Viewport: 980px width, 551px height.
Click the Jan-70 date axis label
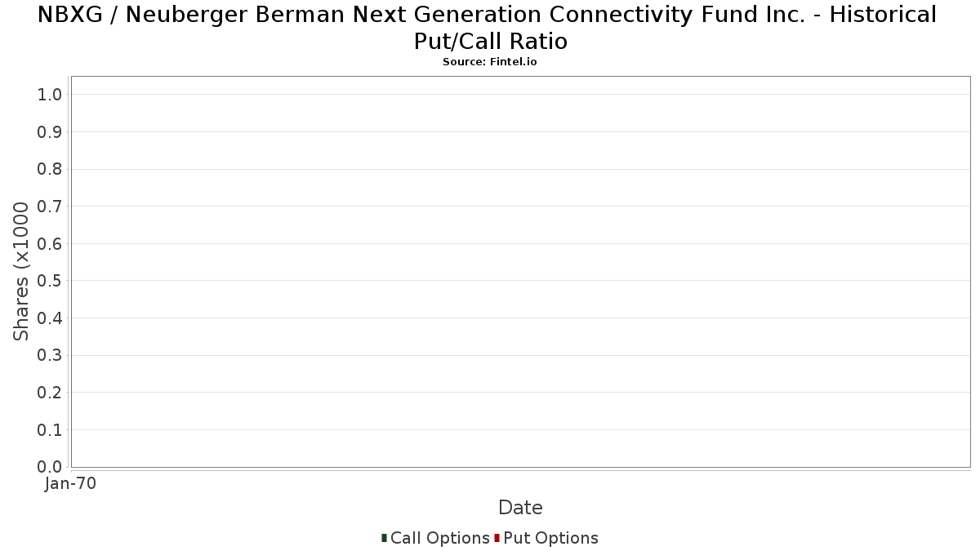pos(70,483)
